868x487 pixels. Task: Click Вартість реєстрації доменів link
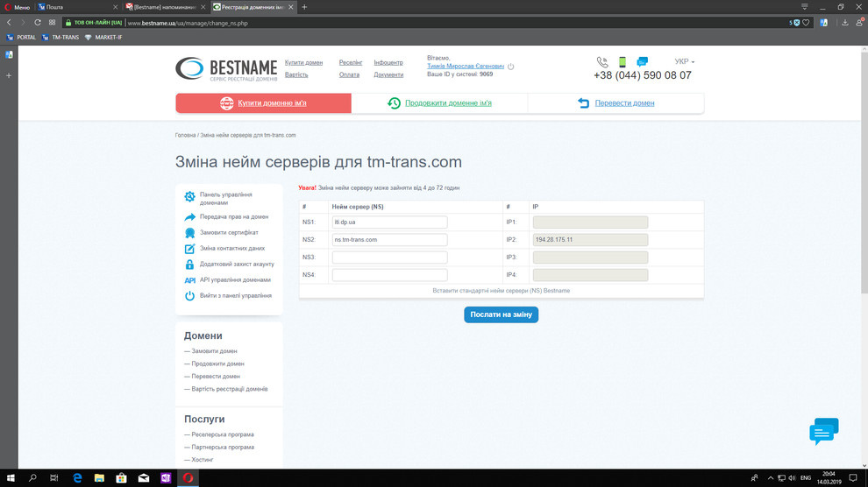[x=229, y=389]
